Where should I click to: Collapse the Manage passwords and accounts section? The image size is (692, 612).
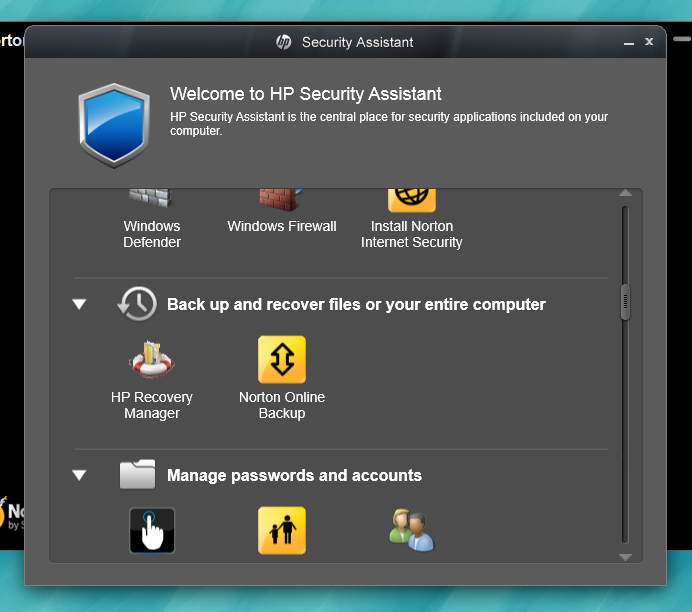pos(79,475)
